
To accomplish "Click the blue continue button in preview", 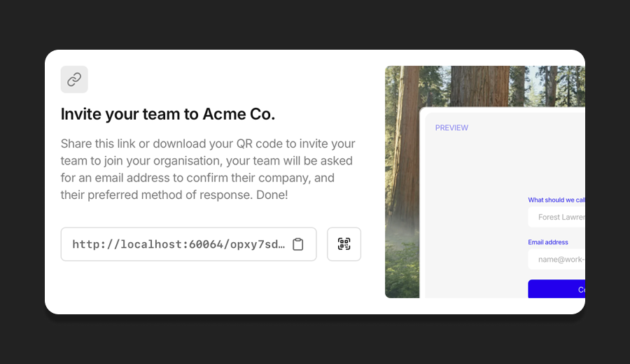I will [556, 289].
